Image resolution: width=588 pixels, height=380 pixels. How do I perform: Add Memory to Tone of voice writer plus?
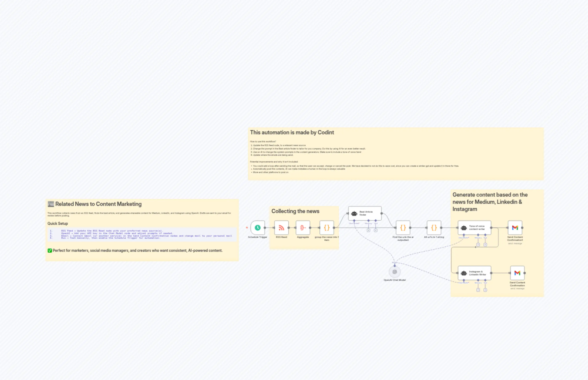[x=478, y=245]
